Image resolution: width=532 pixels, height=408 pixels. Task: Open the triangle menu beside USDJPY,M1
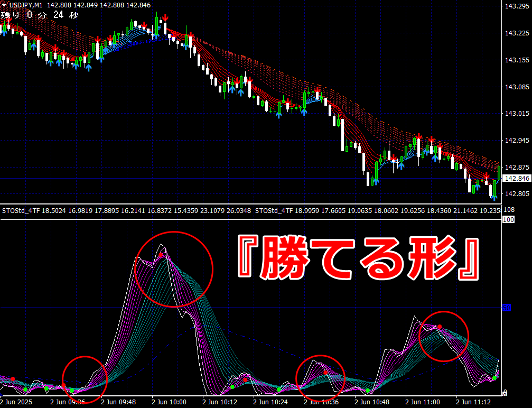pyautogui.click(x=4, y=5)
